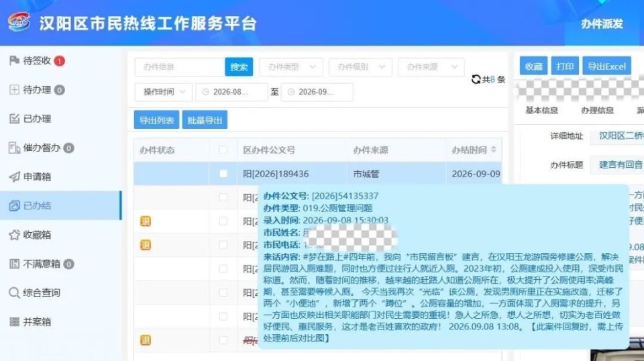Open the 办件类型 dropdown
This screenshot has height=361, width=644.
point(291,67)
